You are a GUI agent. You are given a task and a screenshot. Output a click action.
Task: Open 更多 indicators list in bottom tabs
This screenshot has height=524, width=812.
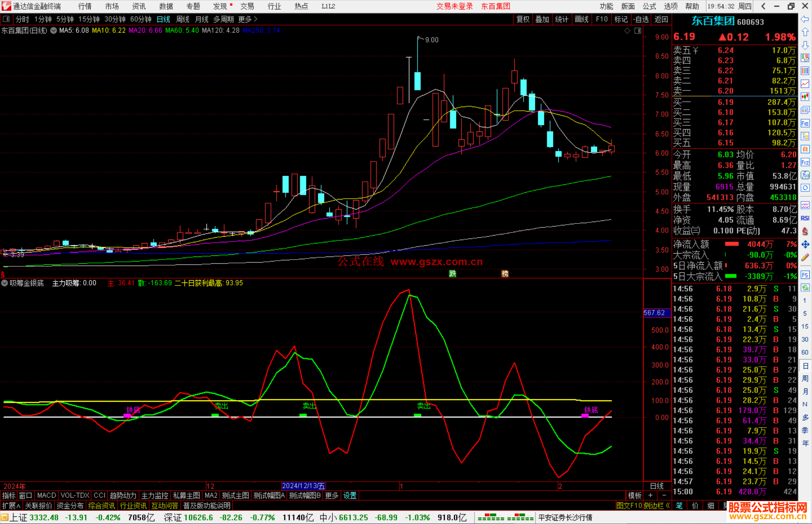[x=332, y=495]
